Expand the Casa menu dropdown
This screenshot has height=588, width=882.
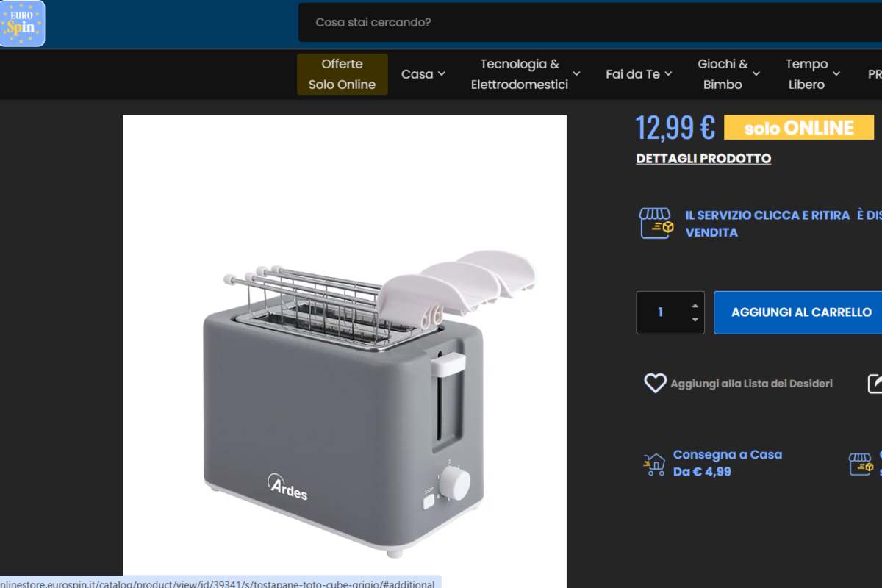click(x=423, y=74)
